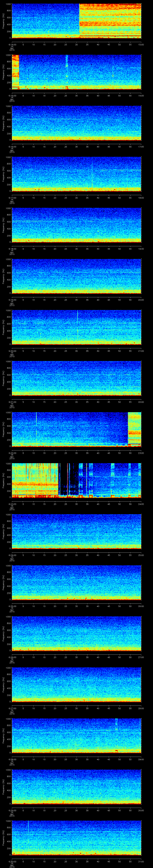Click the Frequency (Hz) axis label of the 6:14:00 spectrogram

(x=3, y=21)
